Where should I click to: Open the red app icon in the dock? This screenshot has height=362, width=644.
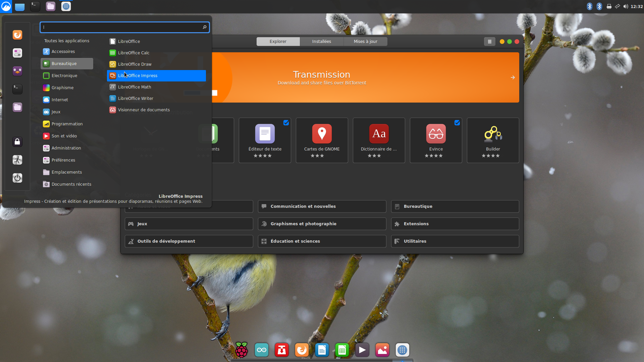282,350
